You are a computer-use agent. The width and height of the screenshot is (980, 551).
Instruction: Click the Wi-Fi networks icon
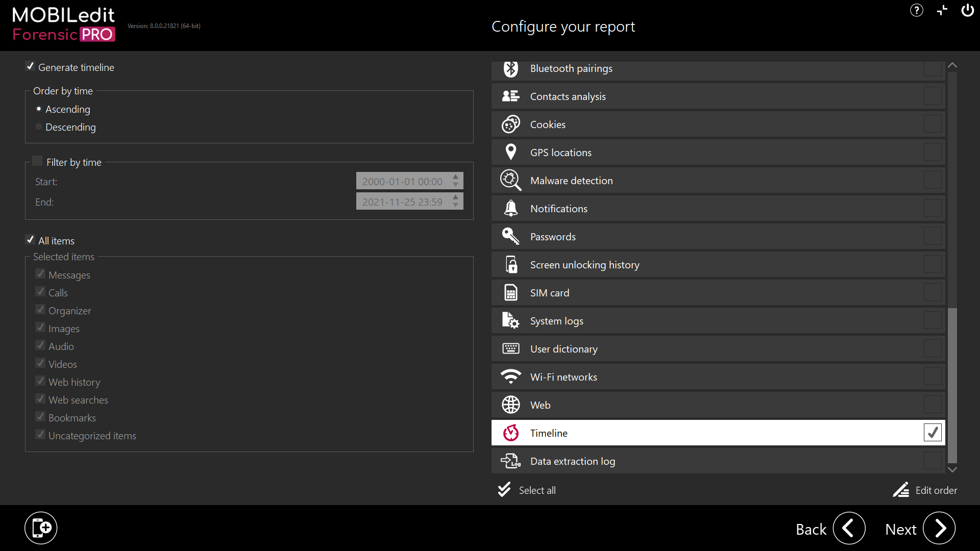[510, 377]
